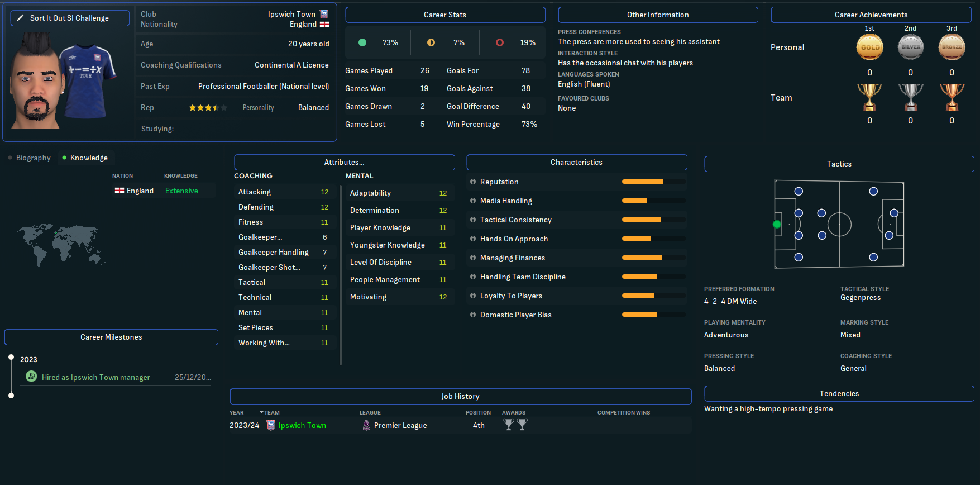This screenshot has height=485, width=980.
Task: Click the Tactical Consistency info icon
Action: point(473,220)
